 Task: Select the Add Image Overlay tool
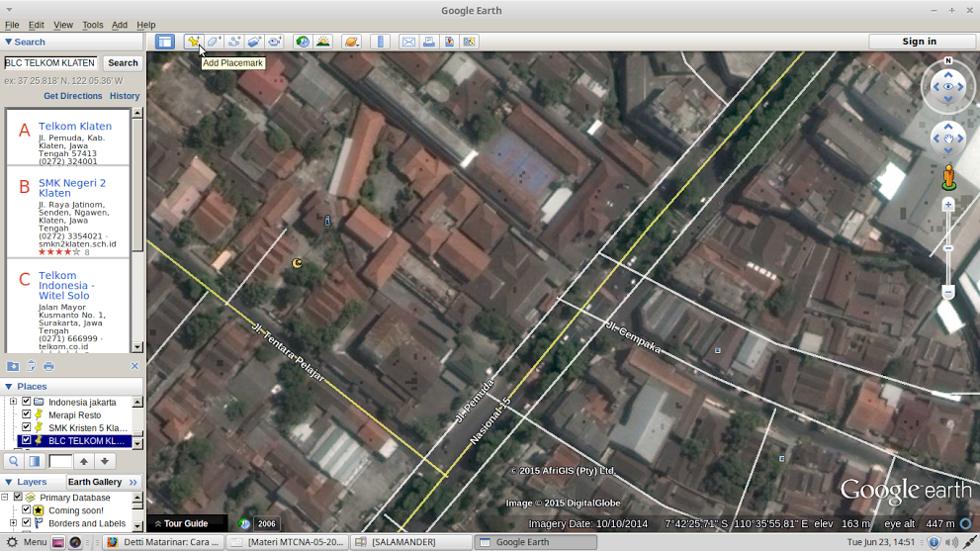[x=254, y=42]
